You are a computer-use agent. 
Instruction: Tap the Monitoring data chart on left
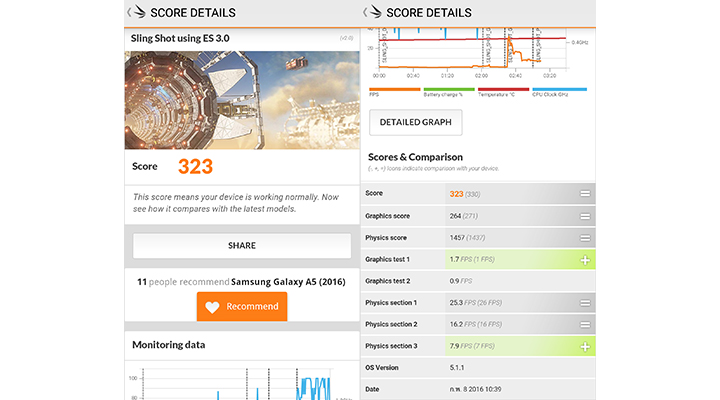241,383
